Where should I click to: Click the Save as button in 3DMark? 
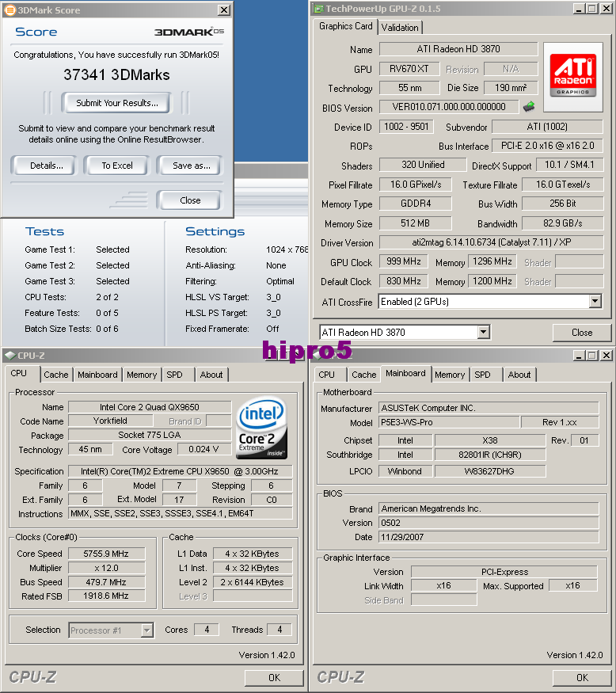189,166
